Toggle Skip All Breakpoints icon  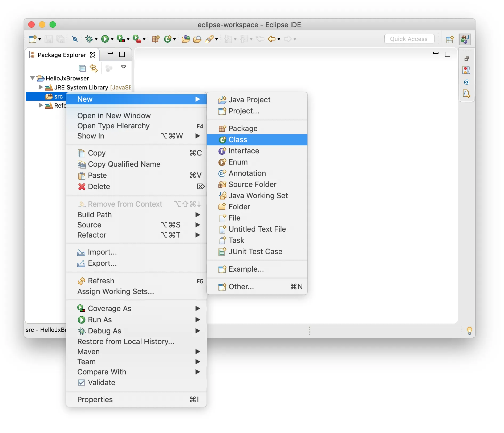click(x=75, y=39)
